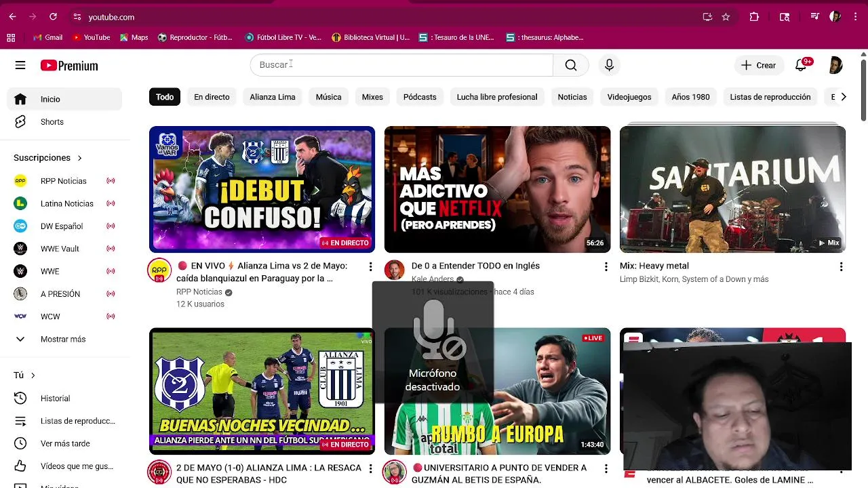Open WCW subscription
This screenshot has width=868, height=488.
point(64,317)
